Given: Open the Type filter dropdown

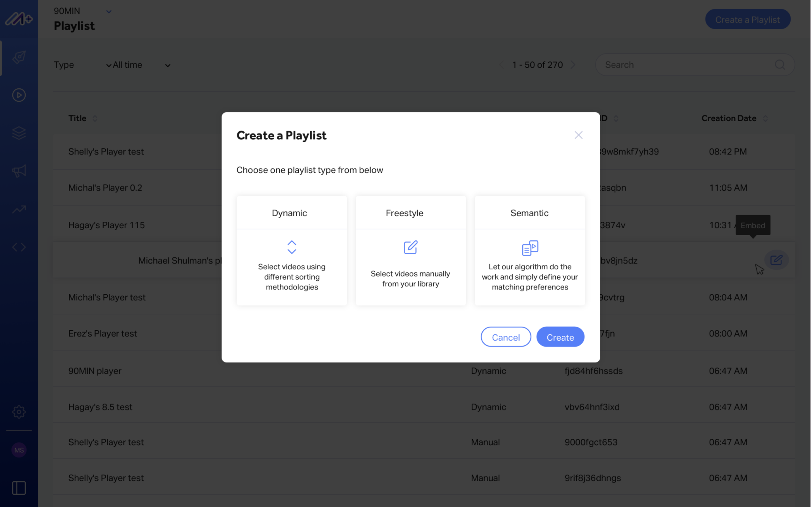Looking at the screenshot, I should point(82,65).
